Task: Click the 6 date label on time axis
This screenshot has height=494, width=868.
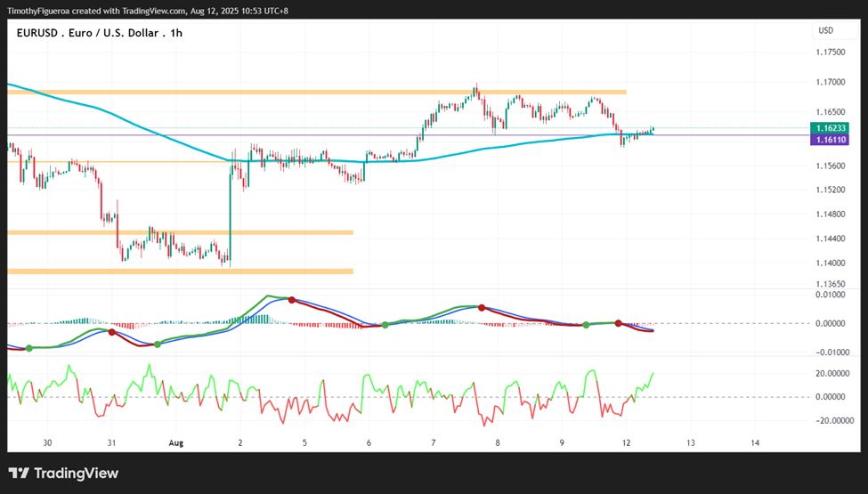Action: pos(369,443)
